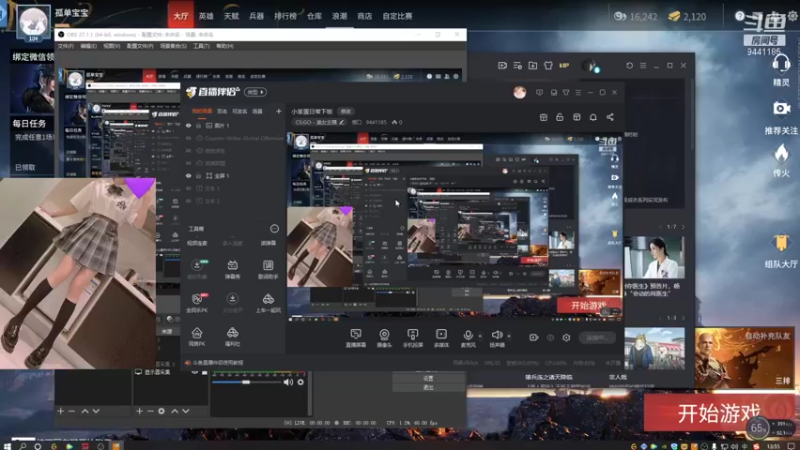Screen dimensions: 800x450
Task: Click the share icon in stream toolbar
Action: click(610, 117)
